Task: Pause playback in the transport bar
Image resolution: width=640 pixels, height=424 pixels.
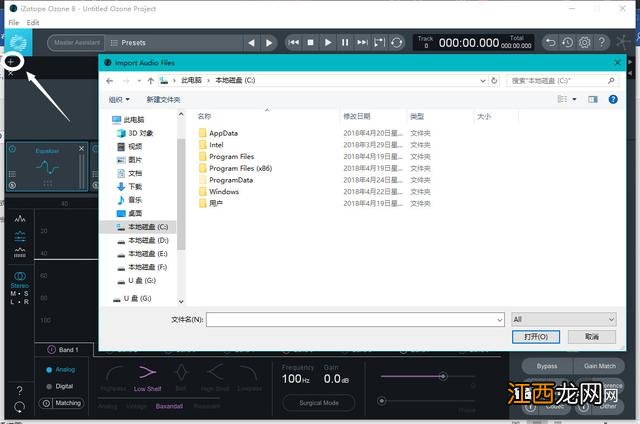Action: click(345, 42)
